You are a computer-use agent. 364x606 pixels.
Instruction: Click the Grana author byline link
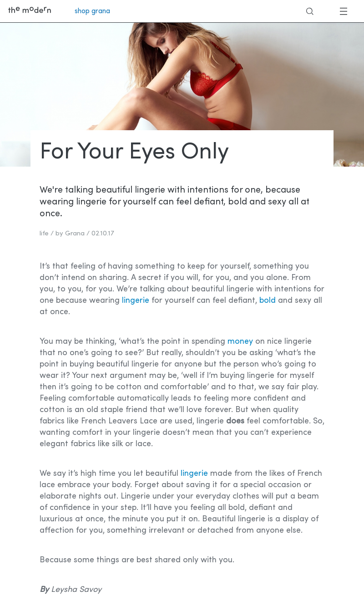pos(75,234)
